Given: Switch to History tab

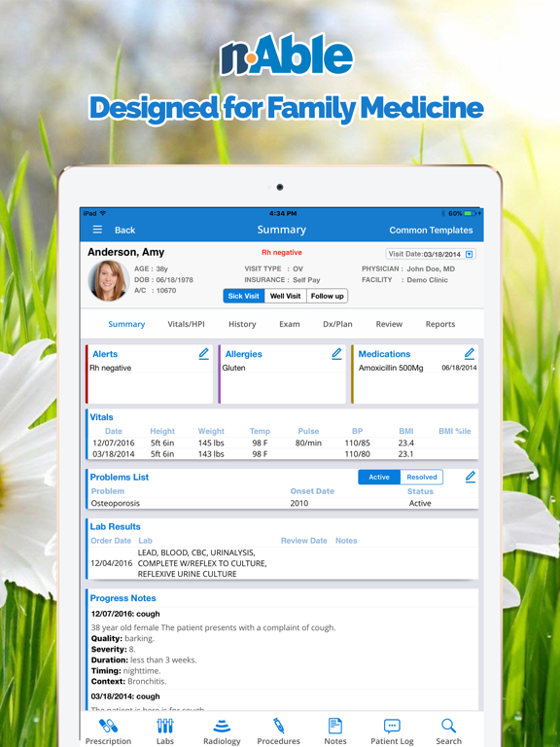Looking at the screenshot, I should pos(242,324).
